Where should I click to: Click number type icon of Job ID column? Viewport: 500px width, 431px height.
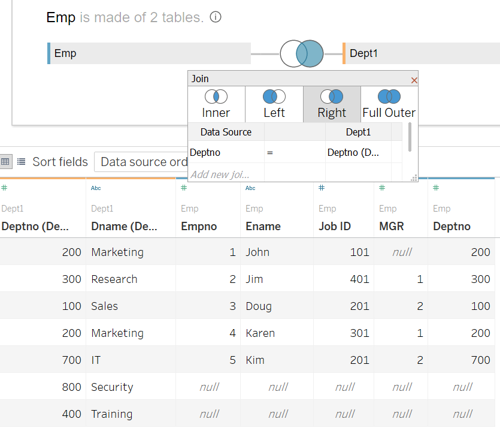pos(321,188)
